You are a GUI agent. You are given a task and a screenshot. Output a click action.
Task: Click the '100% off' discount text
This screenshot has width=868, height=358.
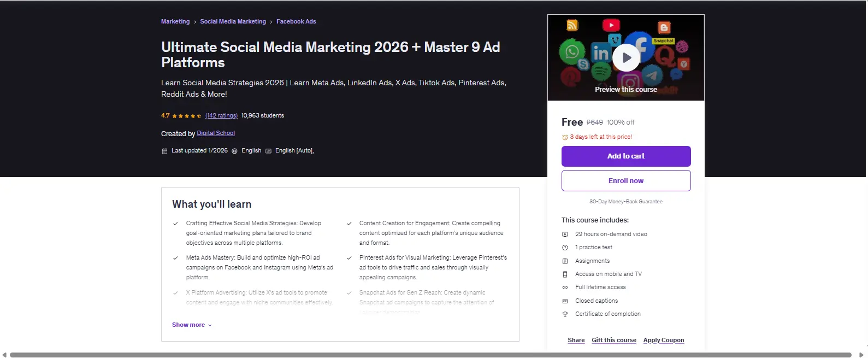coord(620,122)
